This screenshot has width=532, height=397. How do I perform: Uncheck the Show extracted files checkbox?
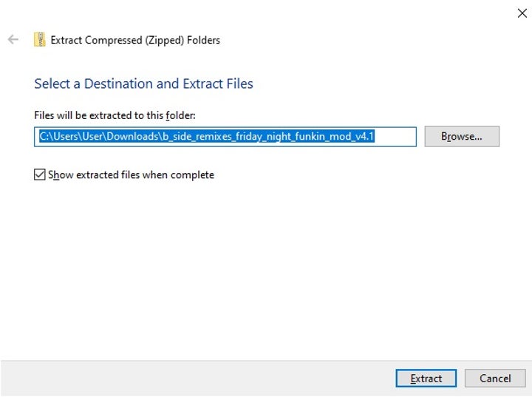tap(40, 175)
